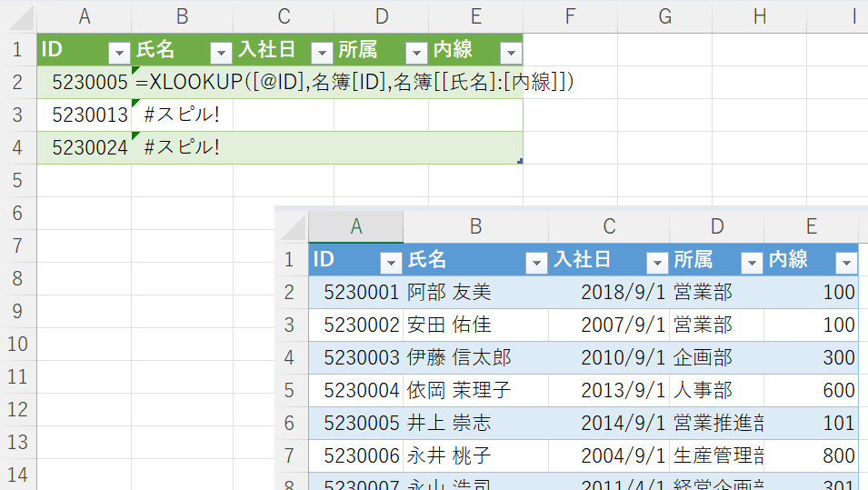Click extension cell 600
The height and width of the screenshot is (490, 868).
(812, 390)
